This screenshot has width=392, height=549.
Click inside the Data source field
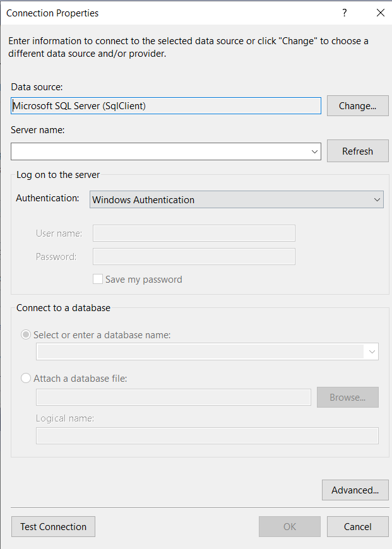click(x=164, y=105)
